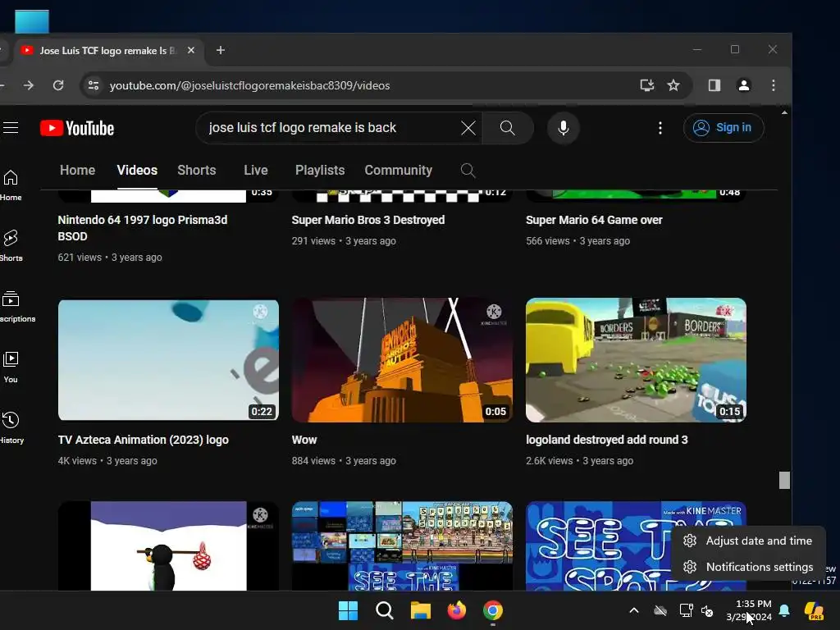The height and width of the screenshot is (630, 840).
Task: Open History from the sidebar
Action: [11, 427]
